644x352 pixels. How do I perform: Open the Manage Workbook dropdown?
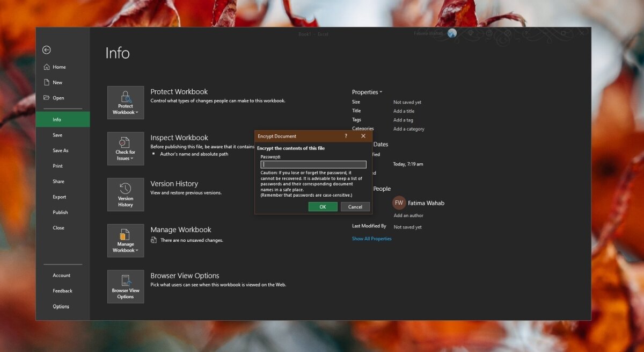126,241
